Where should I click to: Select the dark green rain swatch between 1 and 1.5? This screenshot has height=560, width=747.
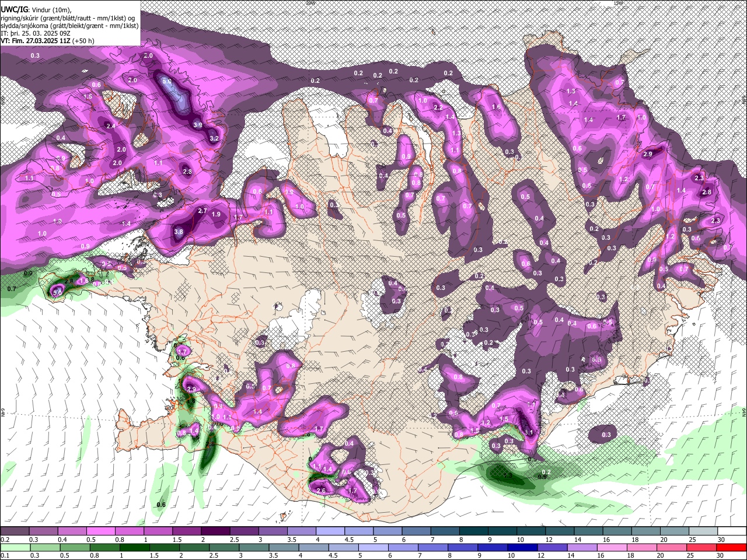134,547
